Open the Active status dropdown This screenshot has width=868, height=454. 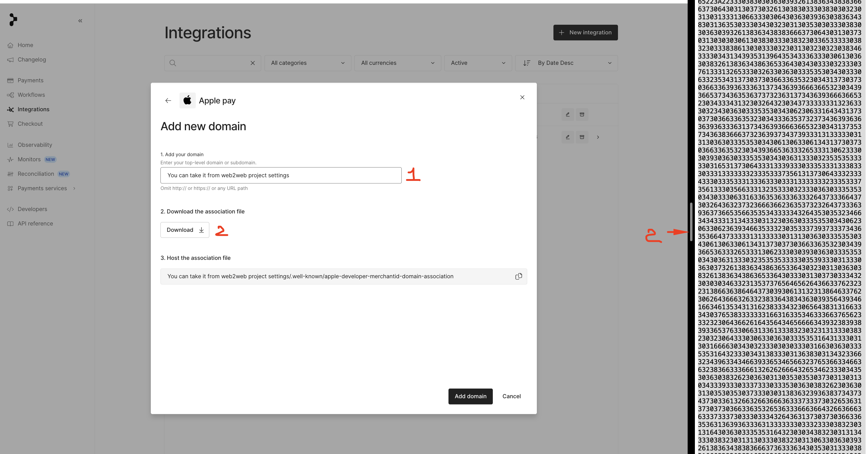tap(478, 63)
